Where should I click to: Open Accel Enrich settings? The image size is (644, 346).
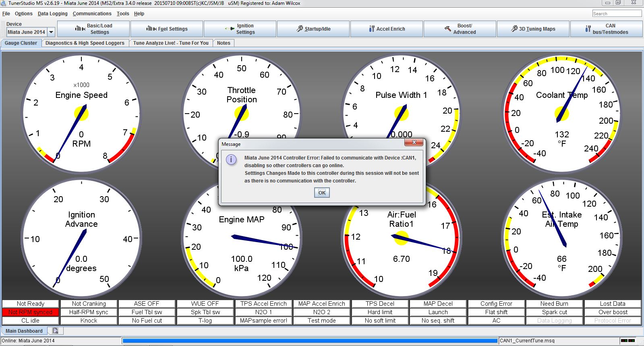pos(387,29)
